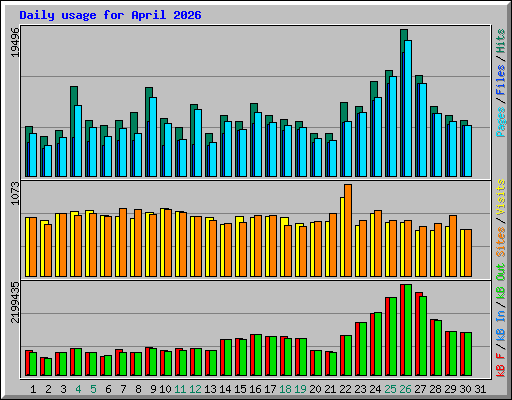Select green weekend day 4 label
Viewport: 512px width, 400px height.
(78, 389)
